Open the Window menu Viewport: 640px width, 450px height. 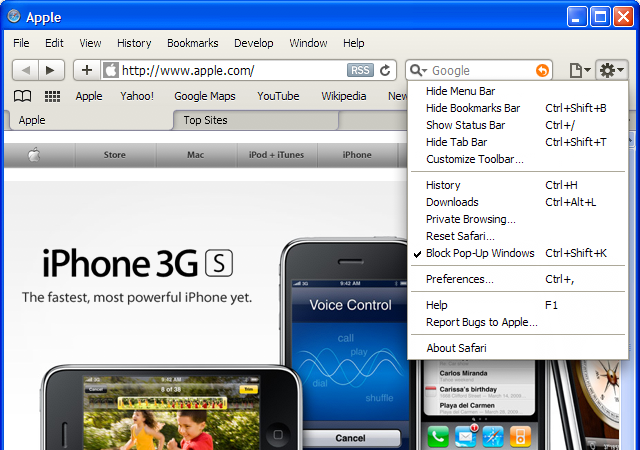click(x=308, y=43)
